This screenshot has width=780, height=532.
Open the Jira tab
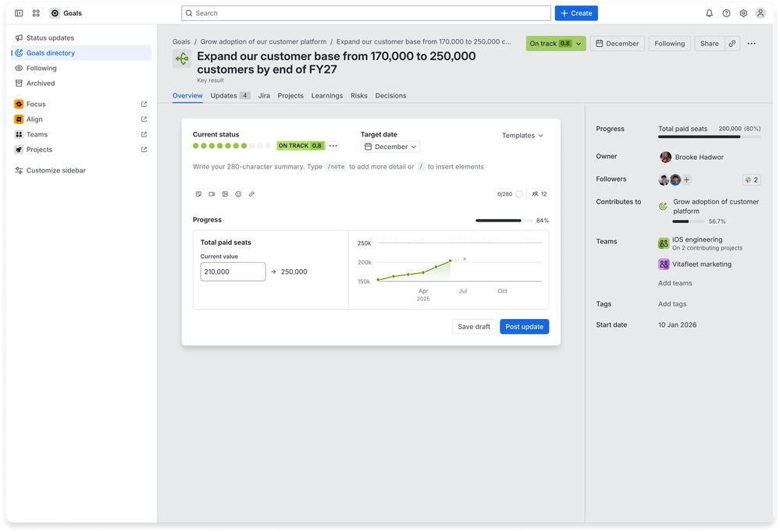point(264,96)
